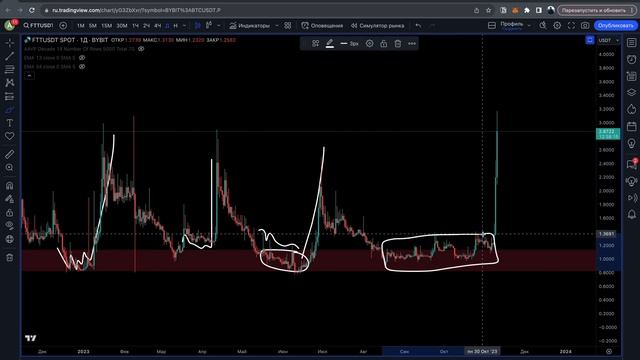Toggle visibility of EMA 34 indicator
Screen dimensions: 640x360
pyautogui.click(x=82, y=67)
